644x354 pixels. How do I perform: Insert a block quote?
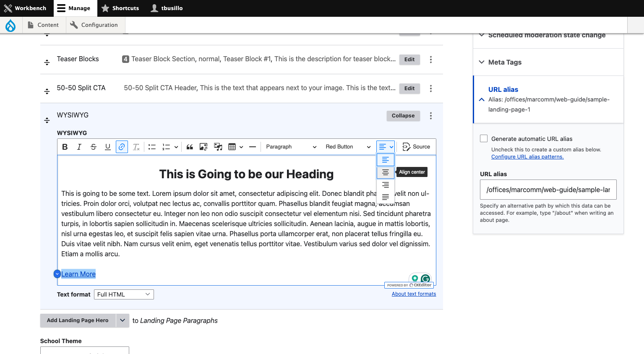tap(190, 147)
